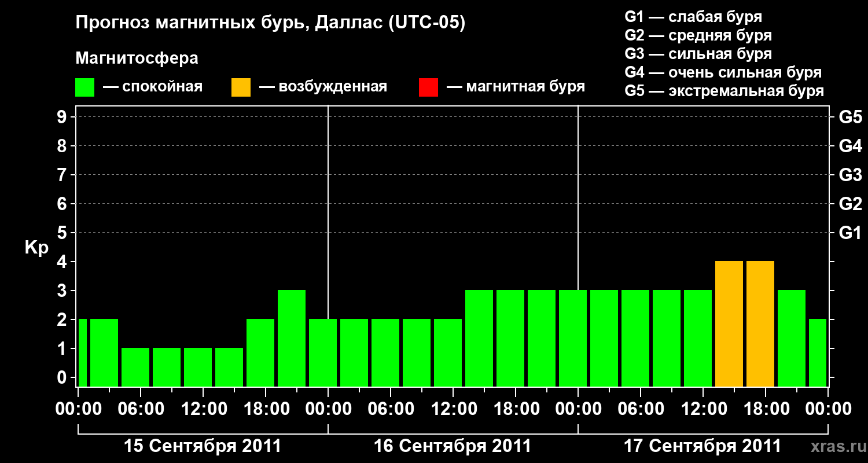868x463 pixels.
Task: Click the orange Kp 4 bar covering 18:00
Action: pos(760,324)
